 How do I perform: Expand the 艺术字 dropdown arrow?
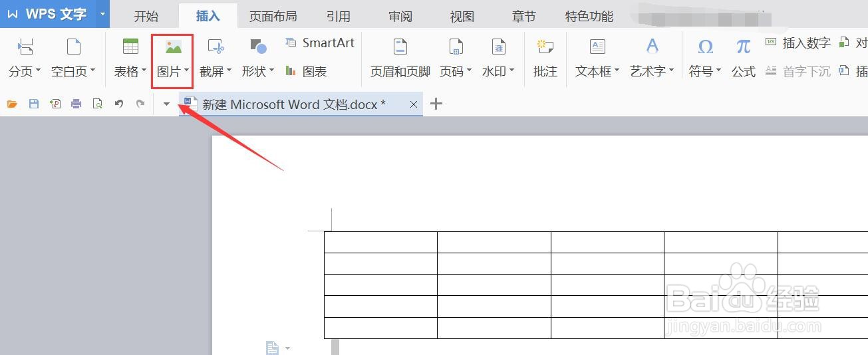[671, 71]
